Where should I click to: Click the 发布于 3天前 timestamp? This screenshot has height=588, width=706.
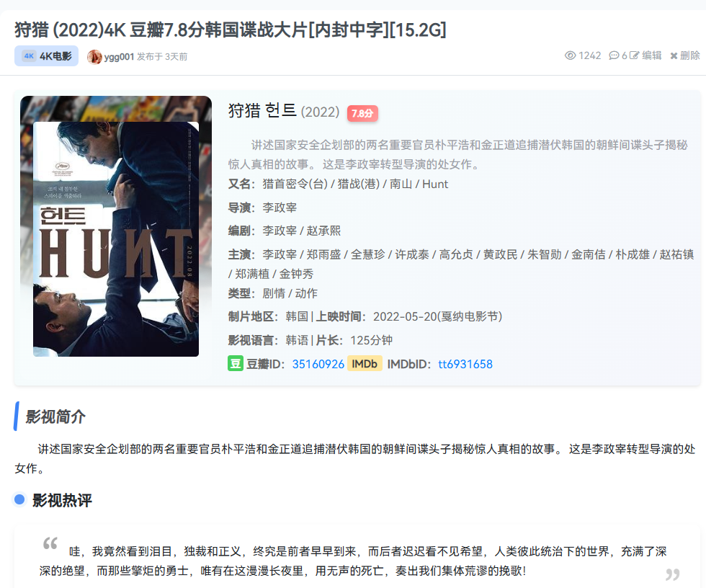(162, 57)
